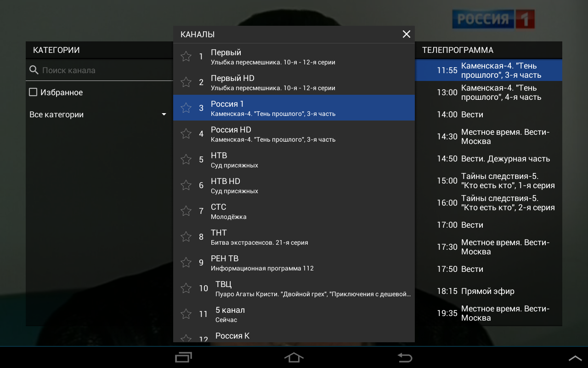Select НТВ HD channel
The width and height of the screenshot is (588, 368).
pyautogui.click(x=294, y=185)
